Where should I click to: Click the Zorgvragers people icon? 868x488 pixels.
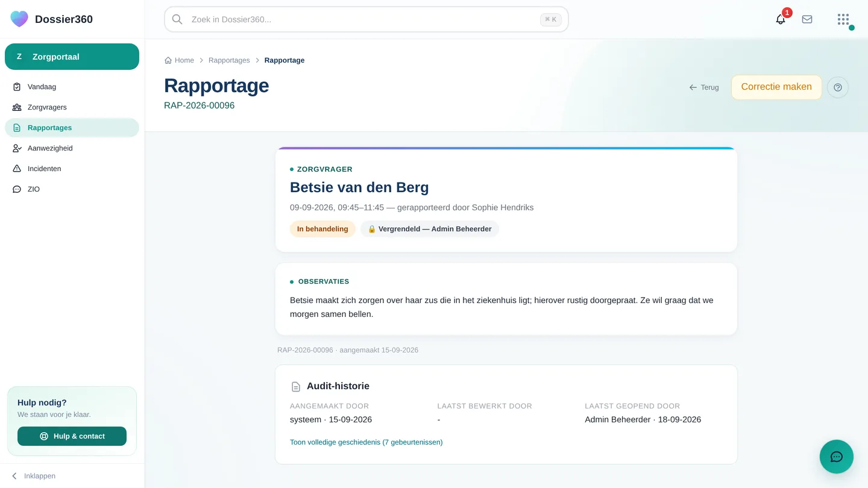click(17, 107)
